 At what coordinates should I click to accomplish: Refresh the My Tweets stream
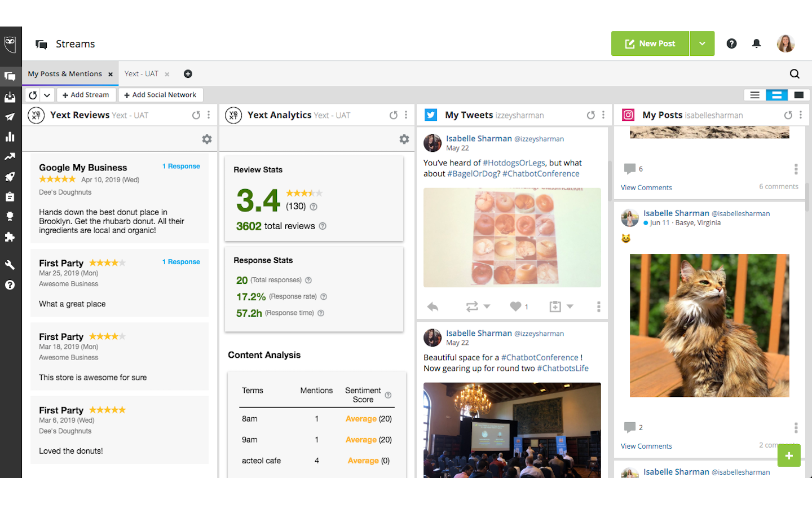[x=591, y=115]
